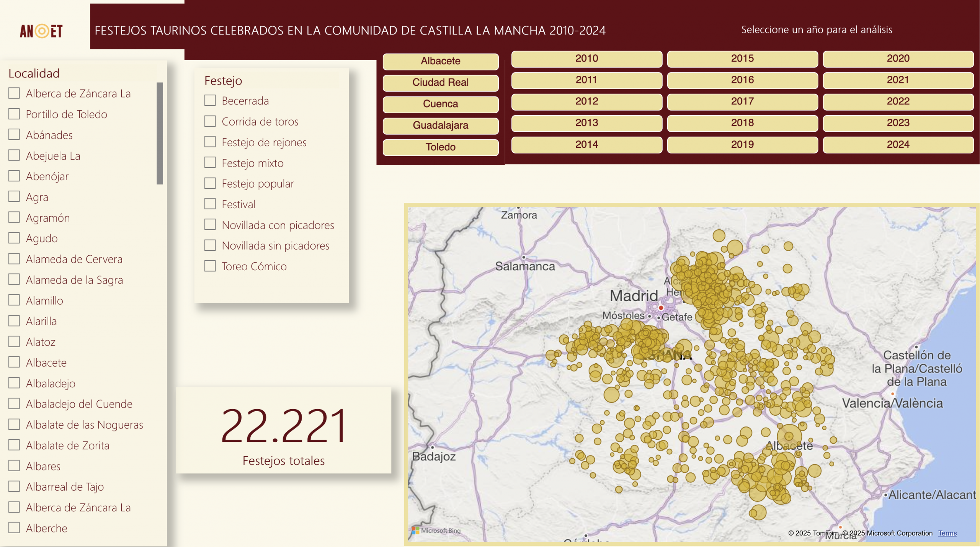This screenshot has height=547, width=980.
Task: Filter by Toledo province button
Action: click(440, 147)
